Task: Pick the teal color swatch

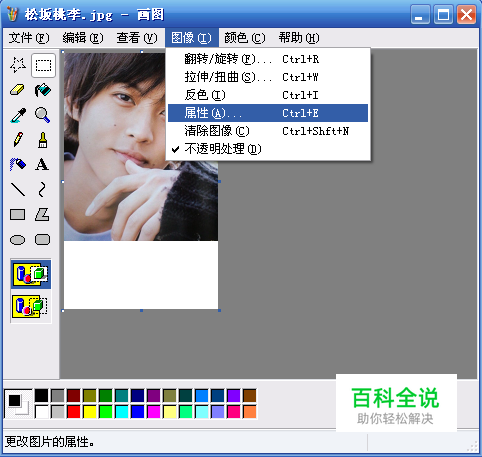Action: tap(122, 396)
